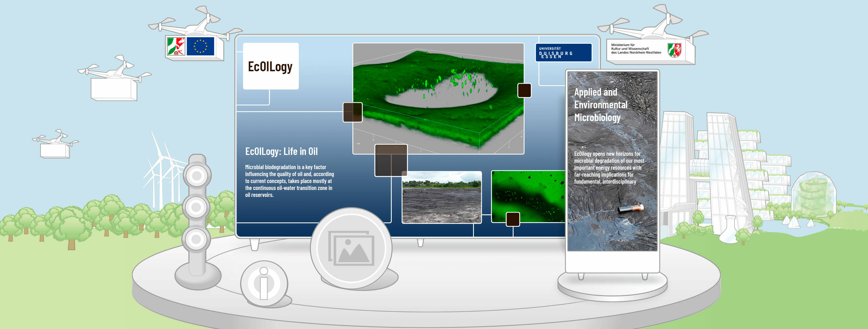Click the bottom ring on the signal pillar
868x329 pixels.
click(196, 239)
